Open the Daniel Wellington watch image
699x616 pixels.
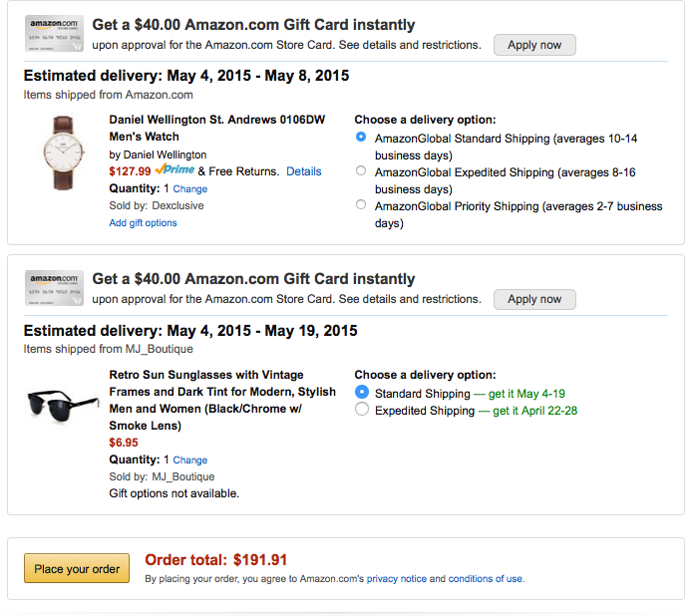(x=64, y=153)
